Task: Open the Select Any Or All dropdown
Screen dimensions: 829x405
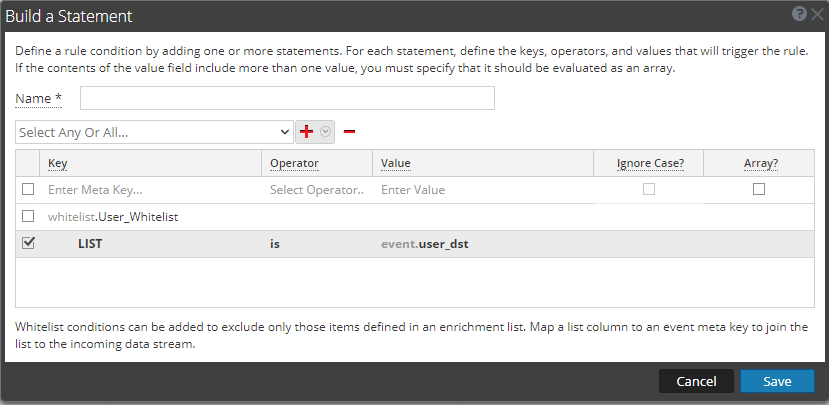Action: click(x=154, y=132)
